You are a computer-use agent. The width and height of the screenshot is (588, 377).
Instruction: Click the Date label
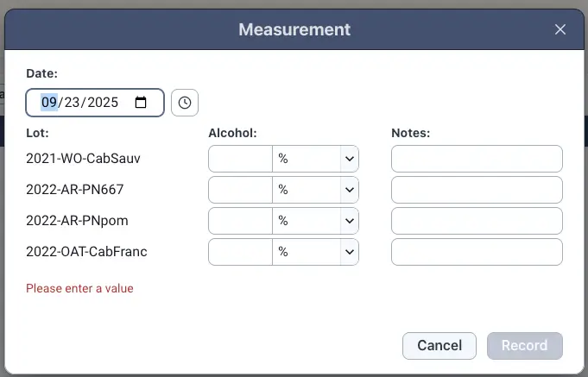[41, 73]
